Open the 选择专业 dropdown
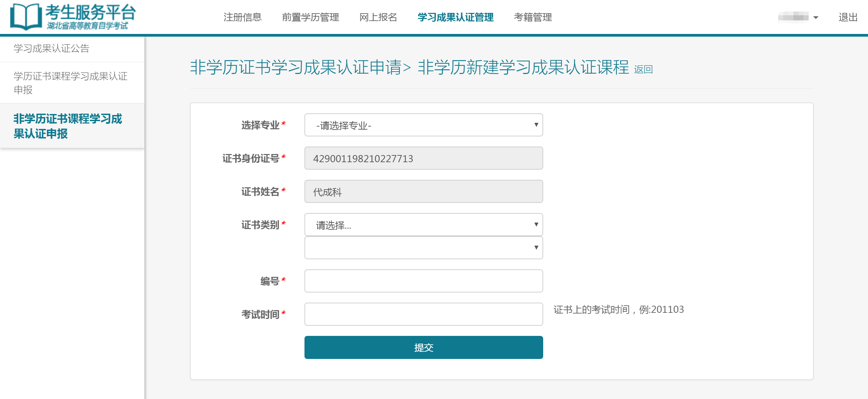The height and width of the screenshot is (399, 868). click(423, 125)
